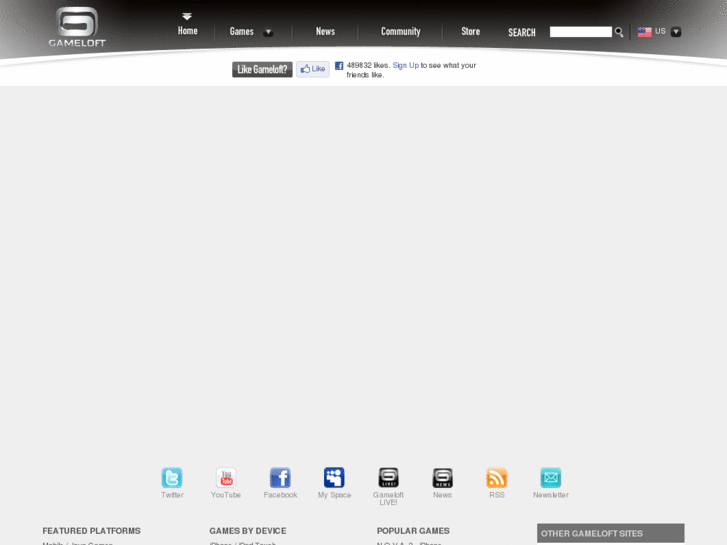This screenshot has width=727, height=545.
Task: Open the Store menu item
Action: 470,32
